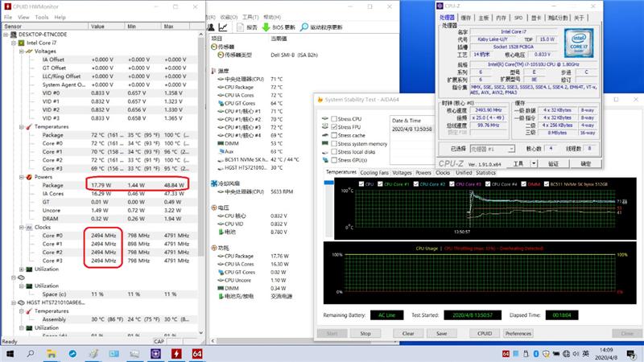Click the flame icon beside Powers in HWMonitor

pos(27,176)
